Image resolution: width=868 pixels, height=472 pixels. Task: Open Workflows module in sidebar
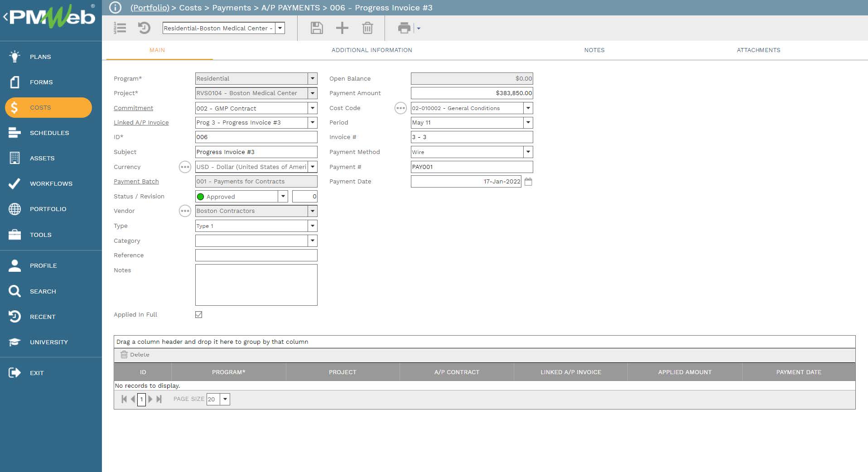[51, 183]
